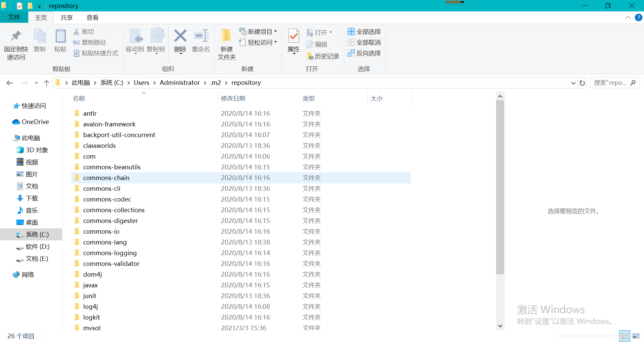Image resolution: width=644 pixels, height=342 pixels.
Task: Click properties checkmark in quick access toolbar
Action: tap(19, 6)
